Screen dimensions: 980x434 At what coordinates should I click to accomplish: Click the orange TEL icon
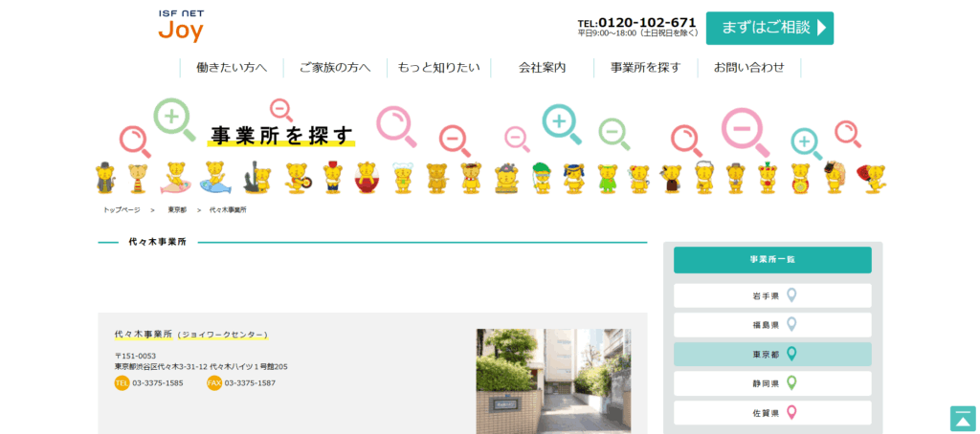click(122, 382)
